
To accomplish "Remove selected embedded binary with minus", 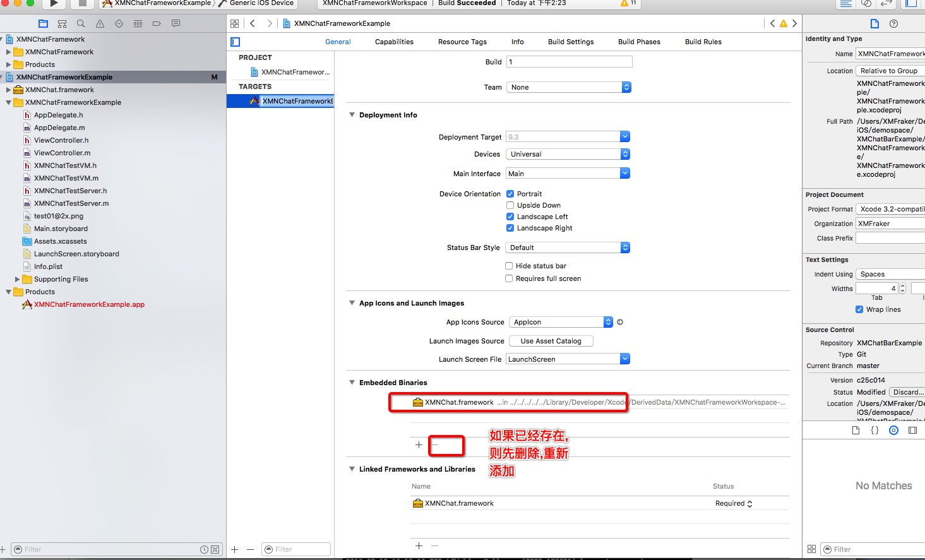I will click(434, 445).
